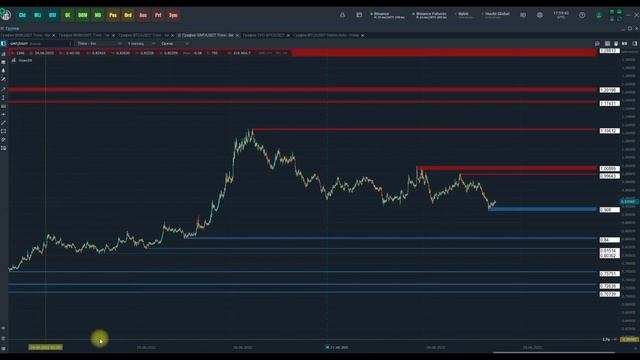This screenshot has width=640, height=360.
Task: Open the Ord orders button
Action: 128,15
